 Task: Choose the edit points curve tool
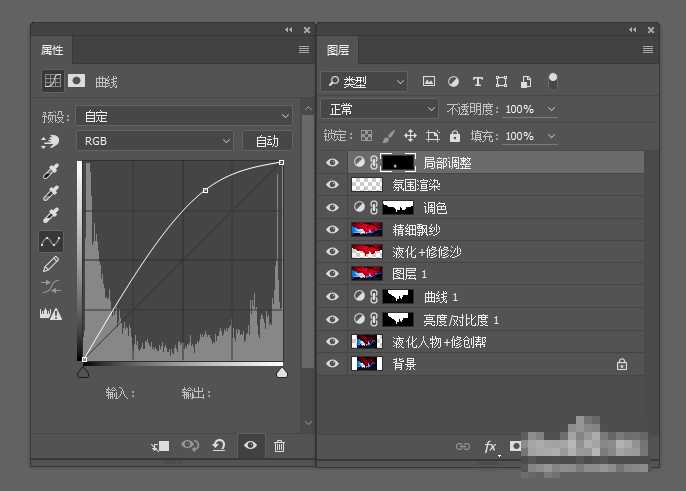tap(50, 241)
